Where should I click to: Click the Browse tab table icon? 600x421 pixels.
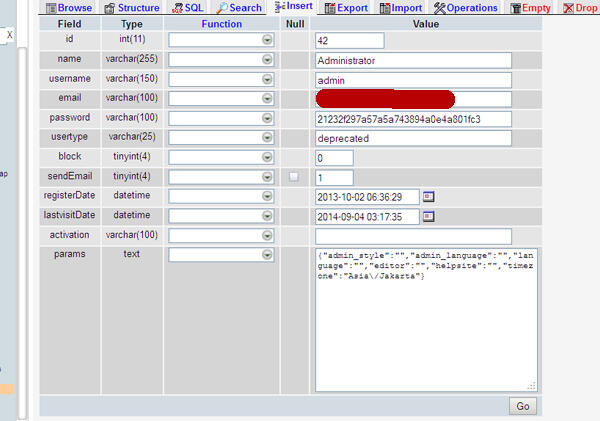click(x=51, y=8)
